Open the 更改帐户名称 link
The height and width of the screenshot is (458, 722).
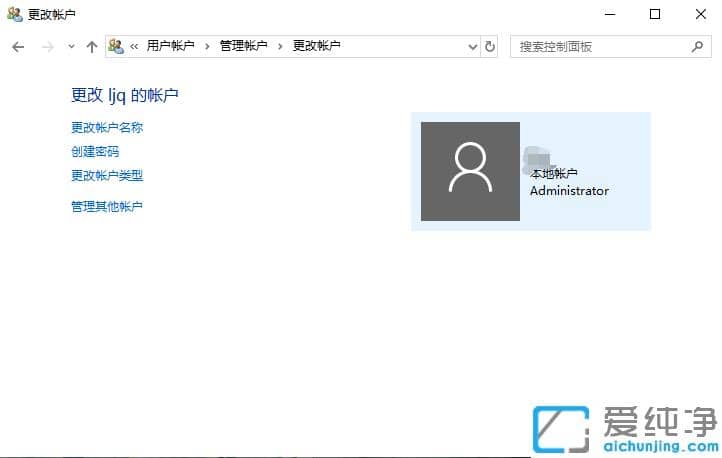(107, 128)
